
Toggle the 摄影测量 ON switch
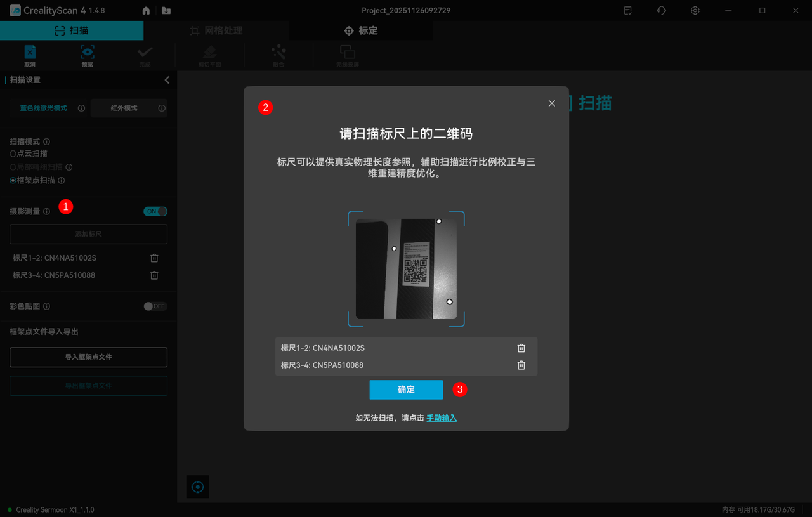click(155, 211)
